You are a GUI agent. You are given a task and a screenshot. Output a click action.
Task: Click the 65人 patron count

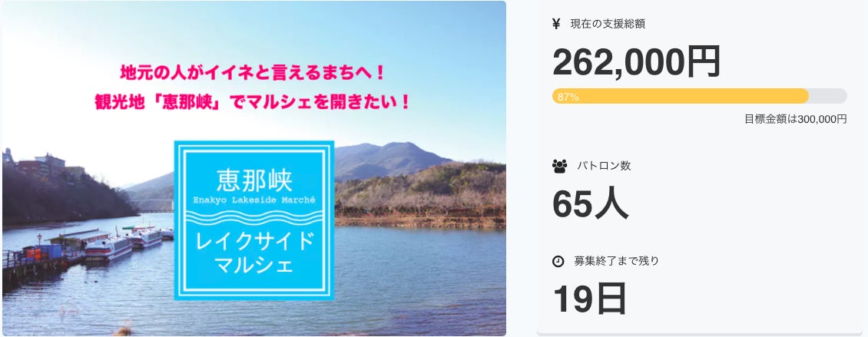click(x=590, y=203)
